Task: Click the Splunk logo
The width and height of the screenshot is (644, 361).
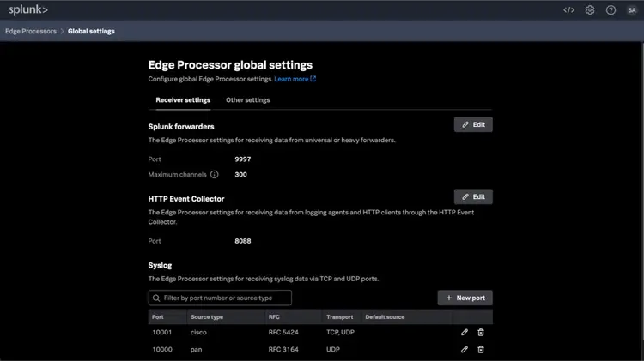Action: point(28,10)
